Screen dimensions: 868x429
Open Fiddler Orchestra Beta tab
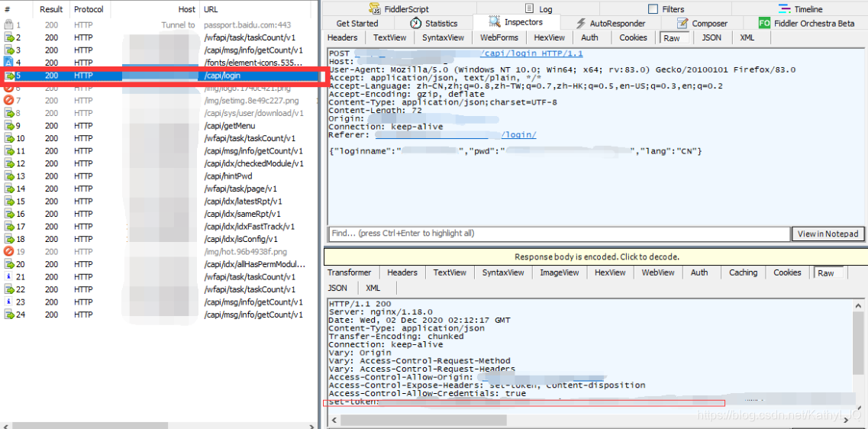[x=807, y=23]
